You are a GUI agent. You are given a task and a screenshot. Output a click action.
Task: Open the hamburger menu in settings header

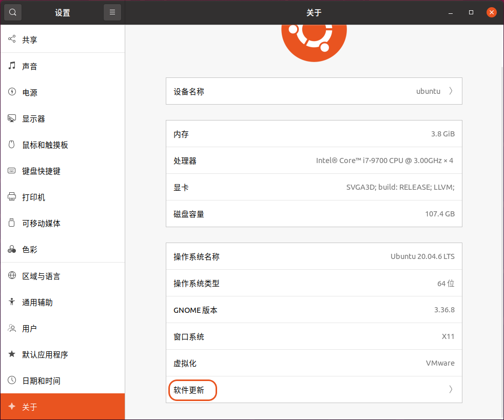pyautogui.click(x=112, y=12)
